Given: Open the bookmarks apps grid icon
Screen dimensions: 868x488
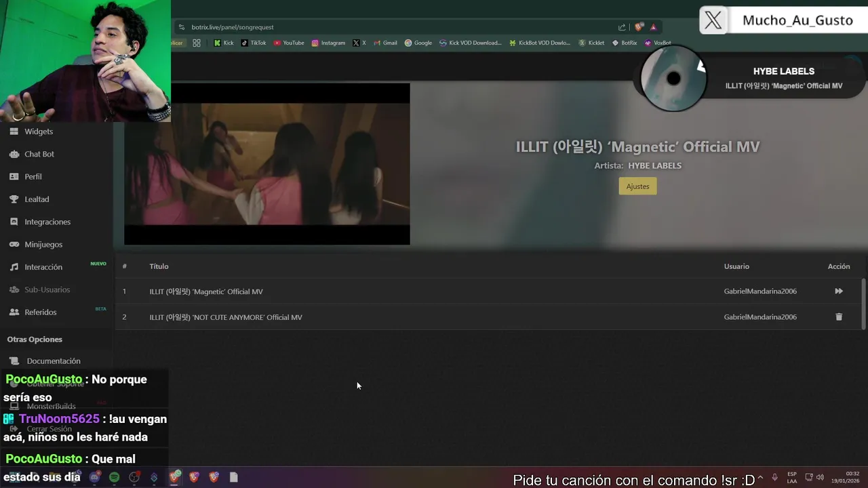Looking at the screenshot, I should tap(197, 43).
